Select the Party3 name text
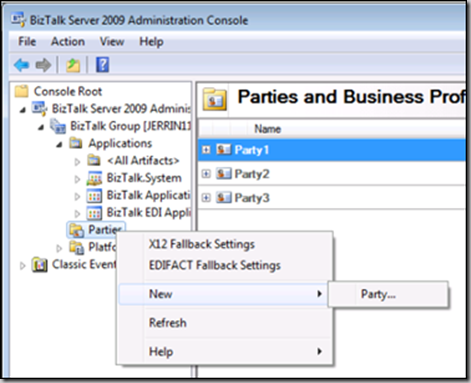This screenshot has width=471, height=383. pyautogui.click(x=252, y=198)
